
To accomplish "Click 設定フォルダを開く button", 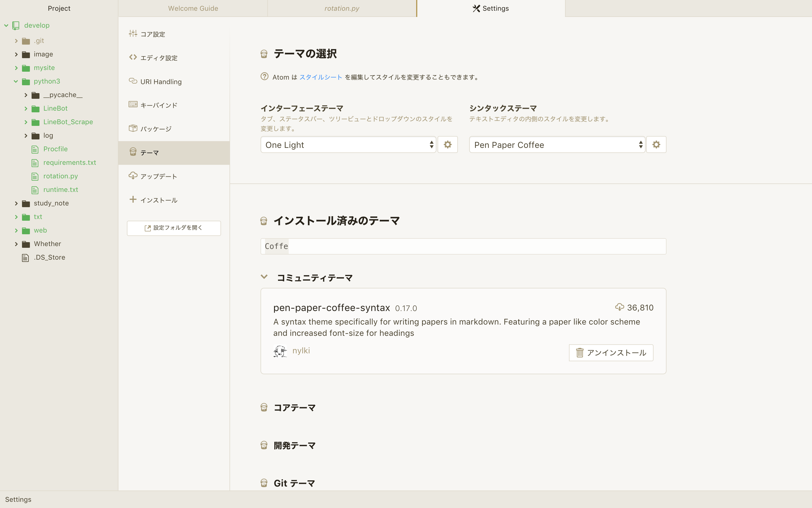I will pyautogui.click(x=174, y=228).
